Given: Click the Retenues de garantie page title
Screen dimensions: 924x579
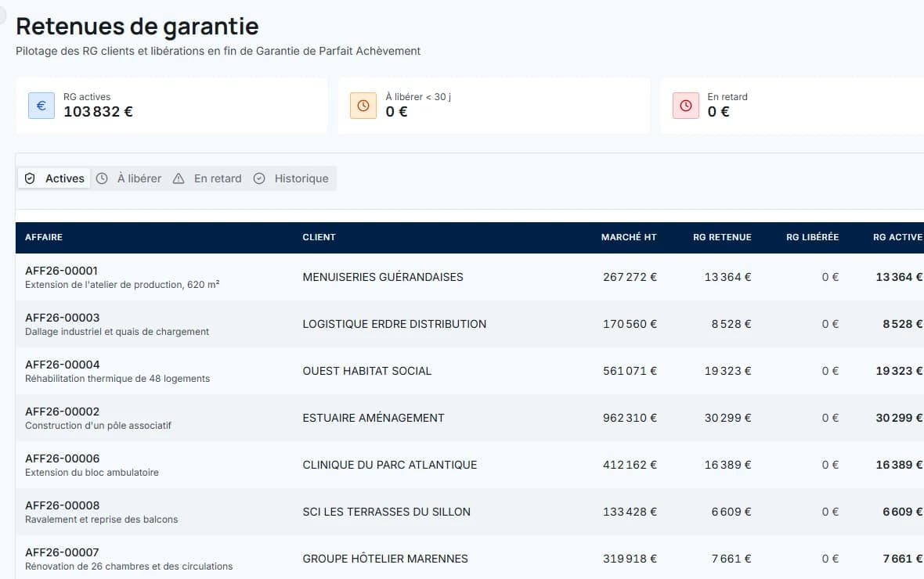Looking at the screenshot, I should [137, 27].
